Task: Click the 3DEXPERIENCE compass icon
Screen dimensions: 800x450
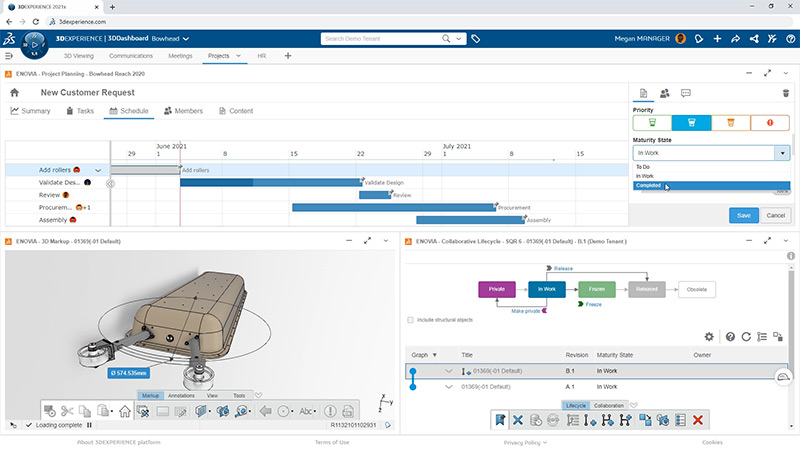Action: coord(36,45)
